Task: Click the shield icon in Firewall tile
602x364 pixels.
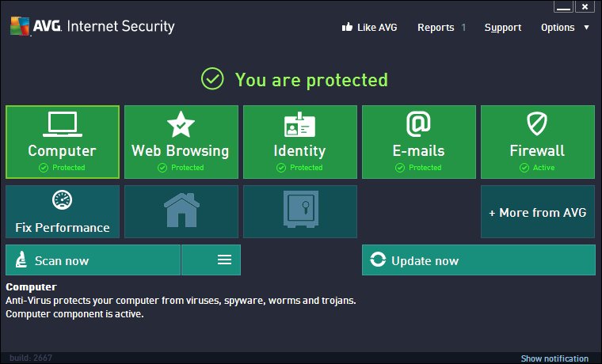Action: coord(537,124)
